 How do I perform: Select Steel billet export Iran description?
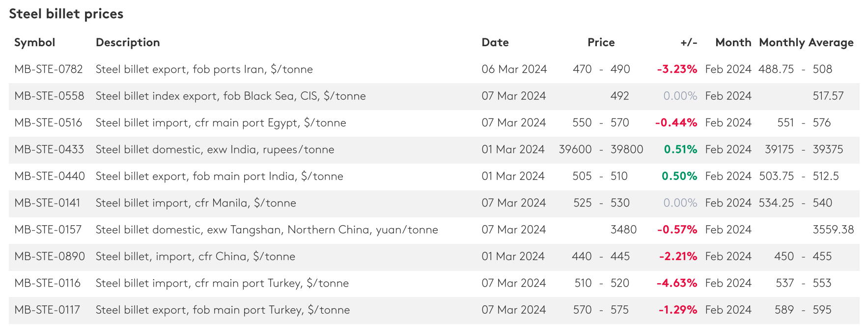(204, 69)
